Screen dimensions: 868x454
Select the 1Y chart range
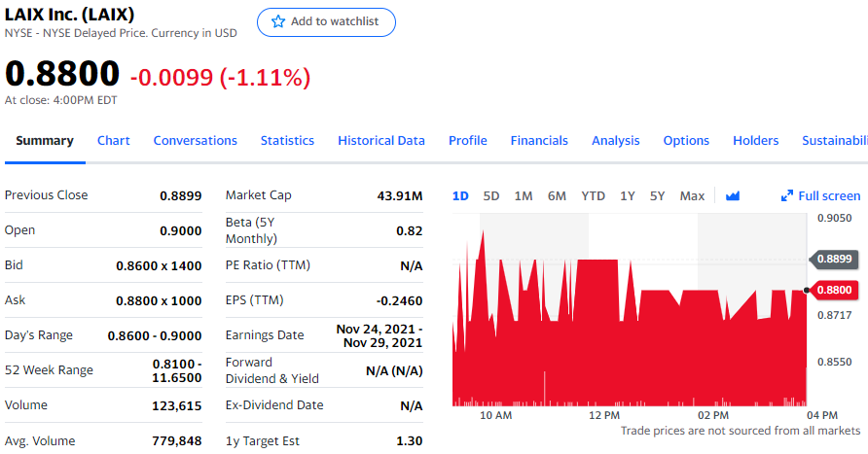tap(628, 195)
